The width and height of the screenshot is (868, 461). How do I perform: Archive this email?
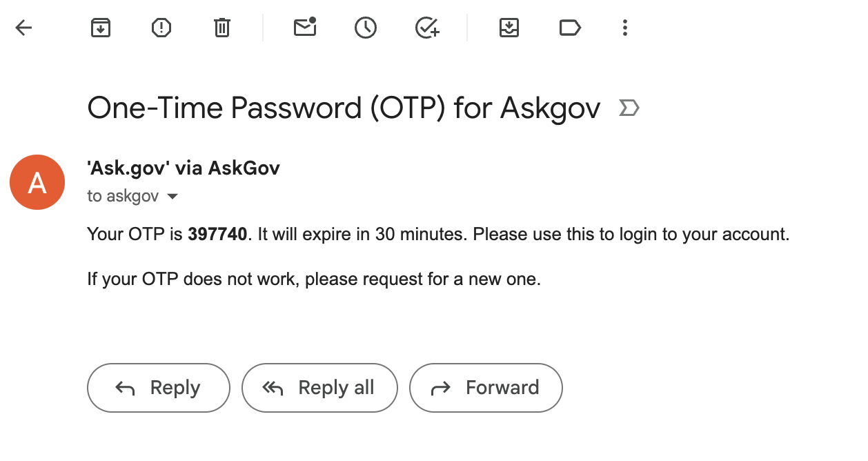tap(101, 28)
